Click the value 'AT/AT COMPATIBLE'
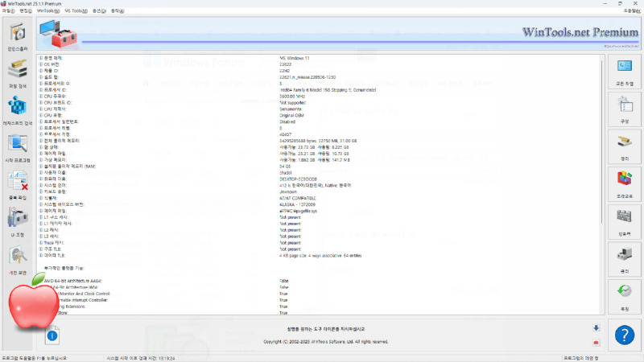 298,198
